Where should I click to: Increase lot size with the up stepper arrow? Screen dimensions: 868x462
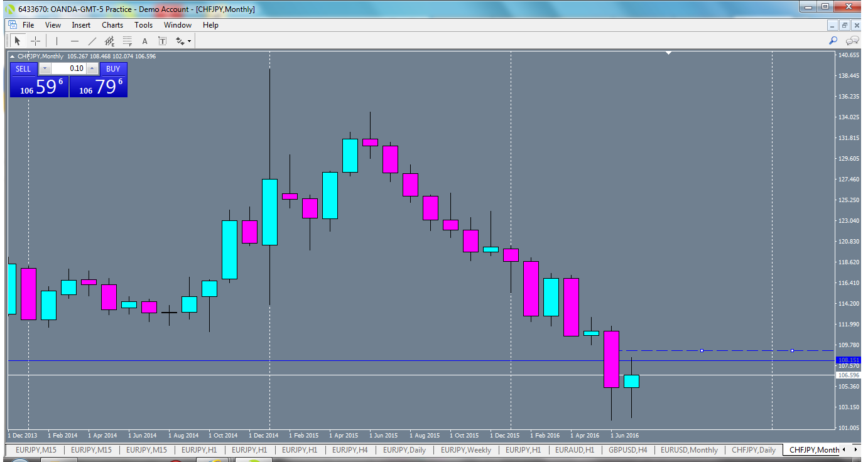coord(92,68)
